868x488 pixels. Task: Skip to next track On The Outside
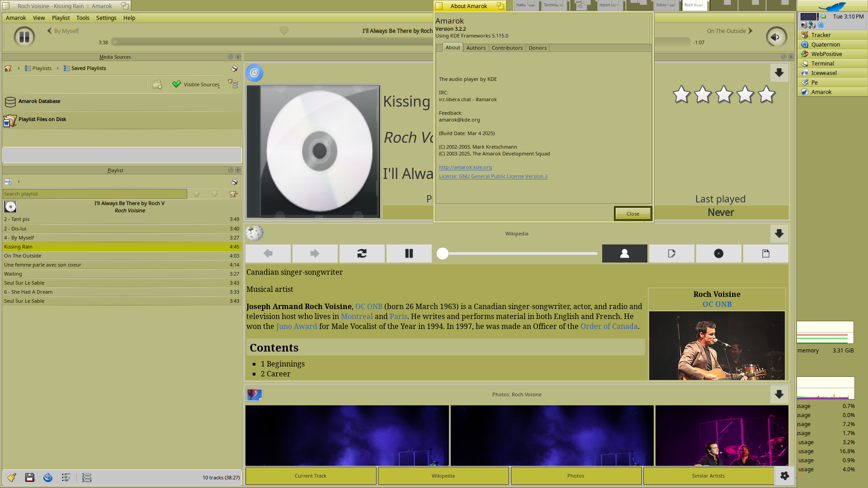pyautogui.click(x=730, y=31)
